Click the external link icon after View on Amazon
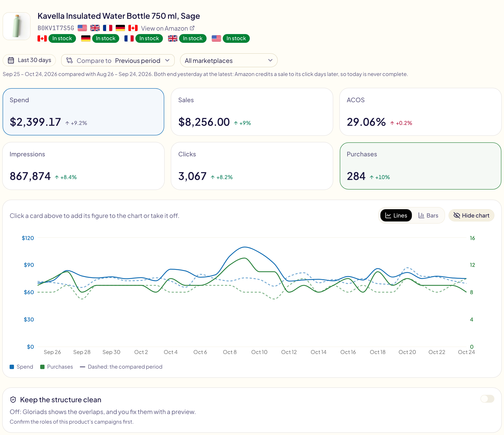This screenshot has width=504, height=435. pos(192,28)
